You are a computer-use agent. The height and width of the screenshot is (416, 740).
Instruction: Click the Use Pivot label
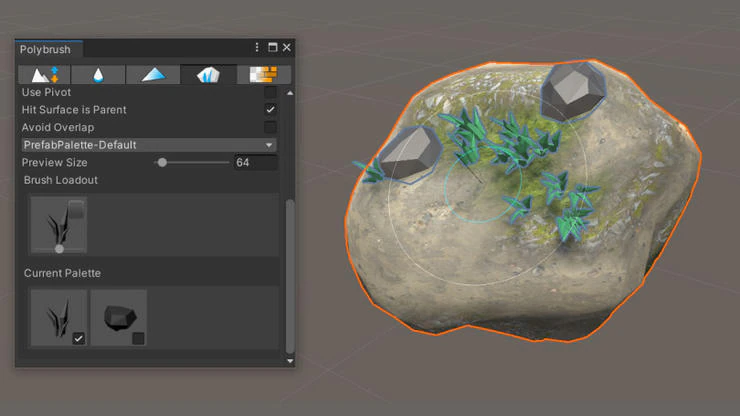46,92
